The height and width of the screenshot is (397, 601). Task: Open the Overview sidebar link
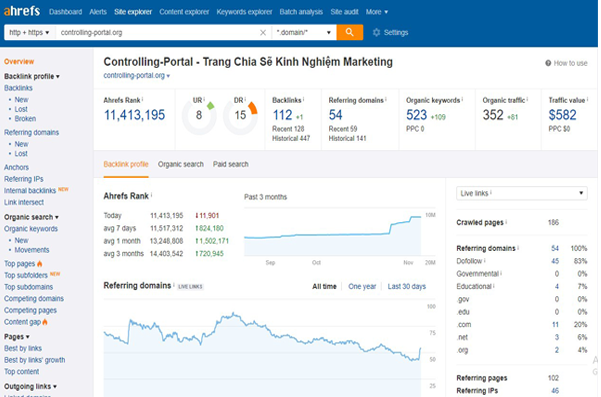click(19, 61)
